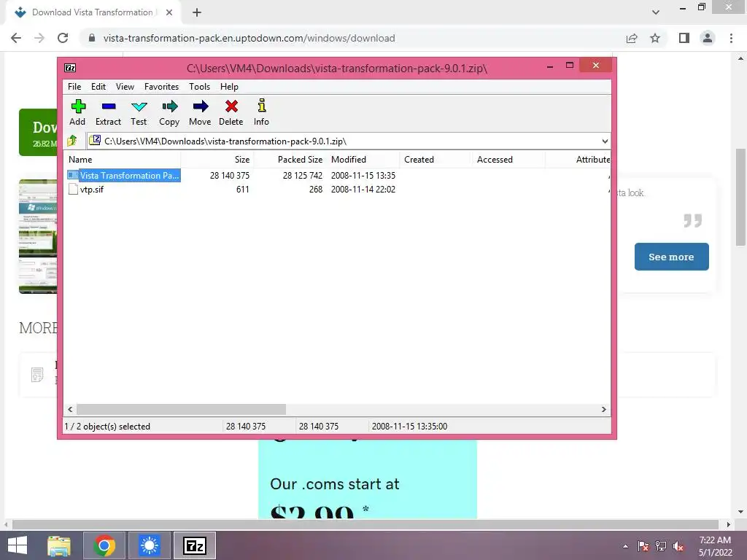Sort by Size column header

217,160
